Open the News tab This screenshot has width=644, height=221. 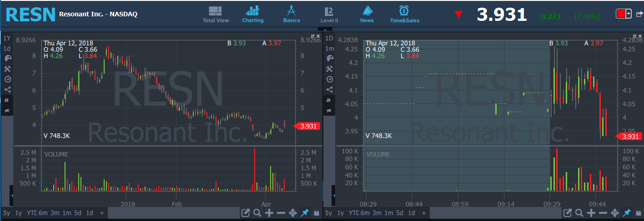click(x=367, y=15)
